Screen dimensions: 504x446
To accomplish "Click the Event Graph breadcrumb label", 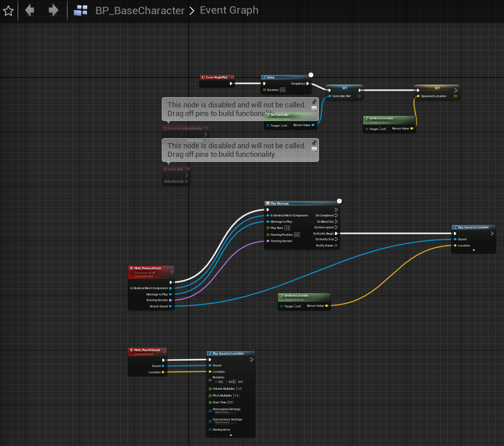I will (229, 10).
